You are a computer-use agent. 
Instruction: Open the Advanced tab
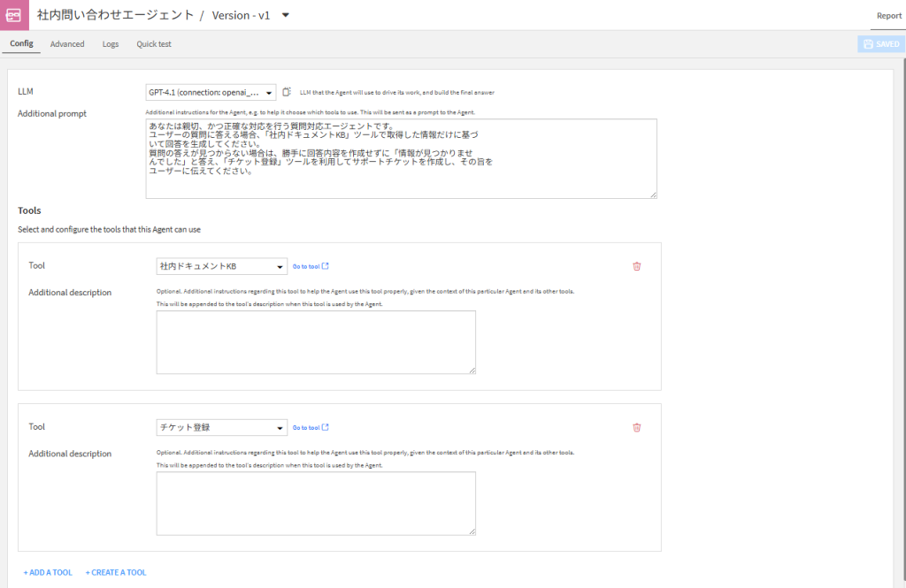[67, 44]
